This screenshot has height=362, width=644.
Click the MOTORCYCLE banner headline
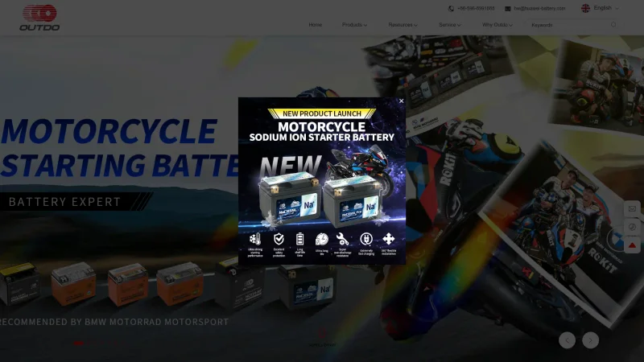109,132
